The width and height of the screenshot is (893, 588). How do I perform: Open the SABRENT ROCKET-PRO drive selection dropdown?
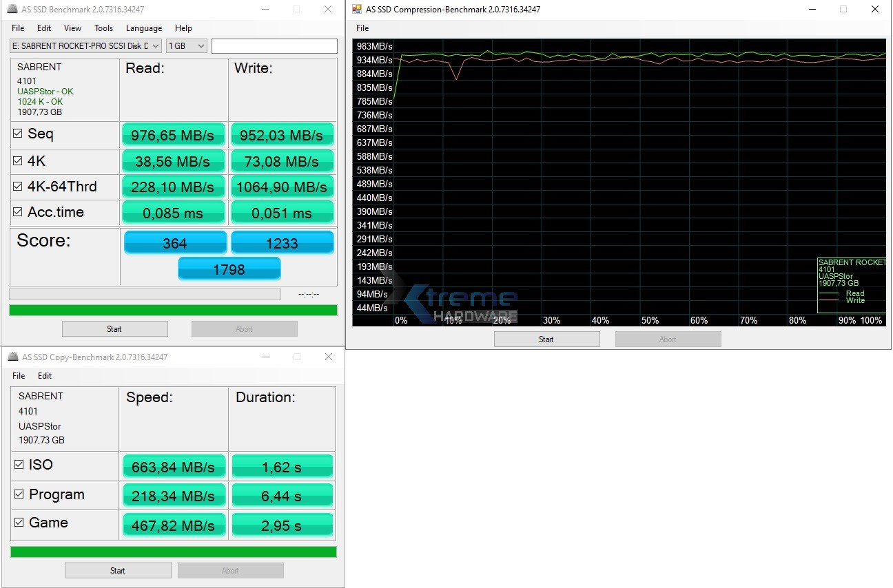pos(155,45)
